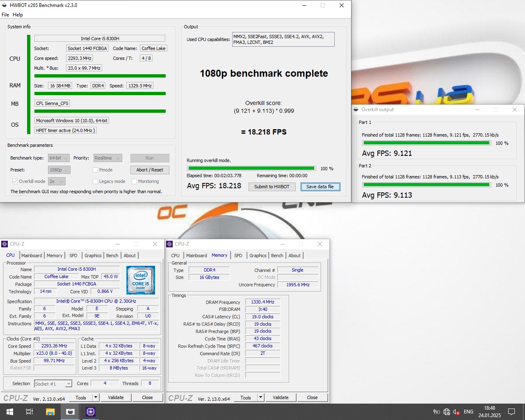525x420 pixels.
Task: Click the Overkill Part 1 progress bar
Action: click(426, 143)
